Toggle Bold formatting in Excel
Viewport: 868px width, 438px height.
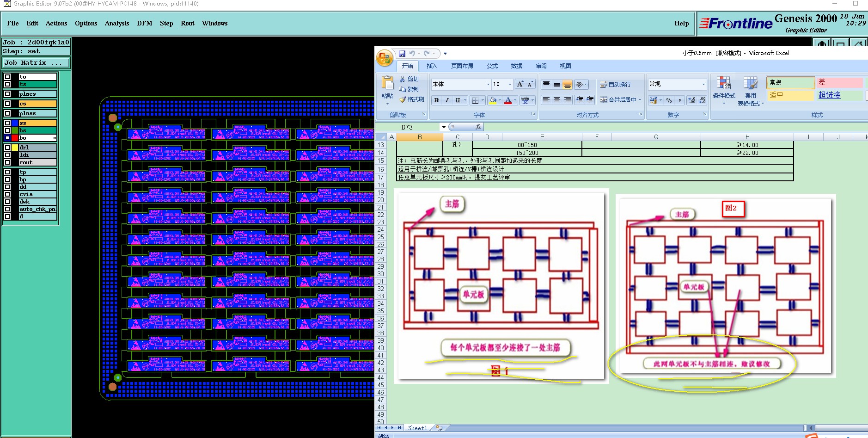click(x=436, y=100)
